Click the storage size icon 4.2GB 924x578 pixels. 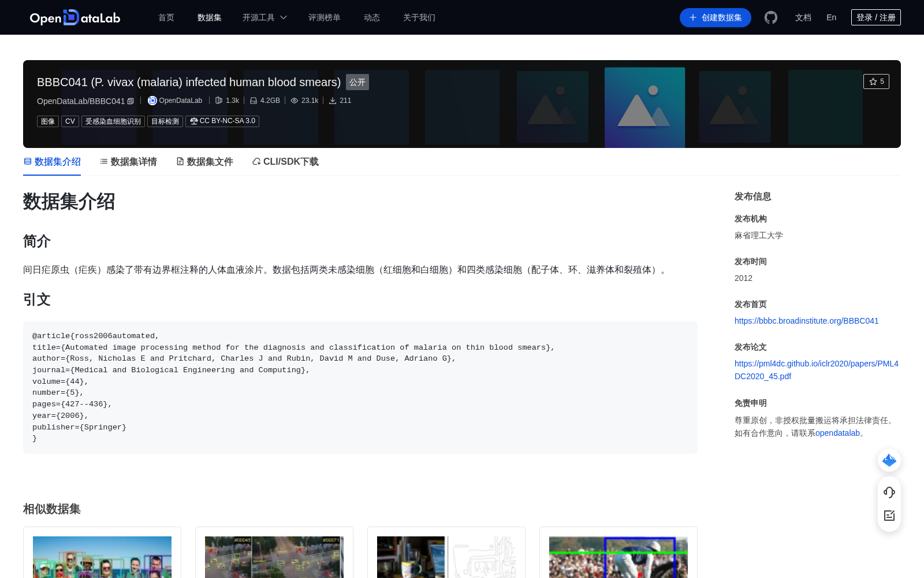tap(254, 101)
